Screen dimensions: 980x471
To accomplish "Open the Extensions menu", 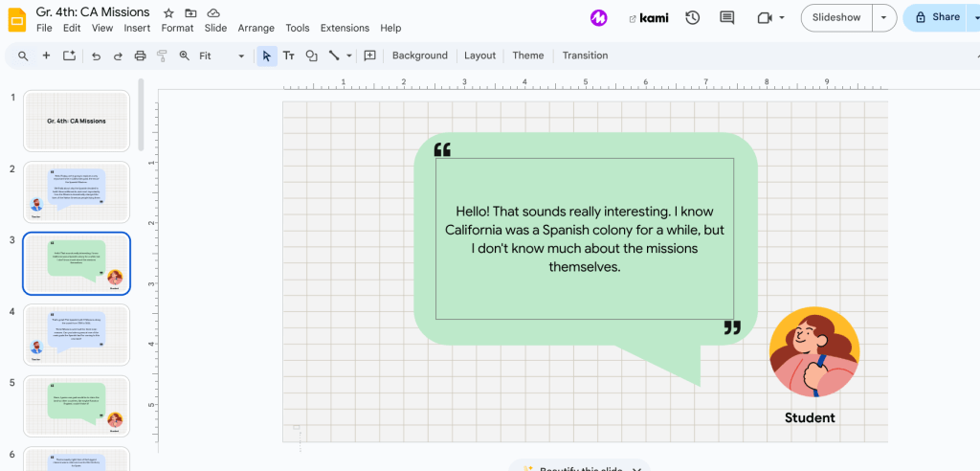I will pyautogui.click(x=345, y=28).
